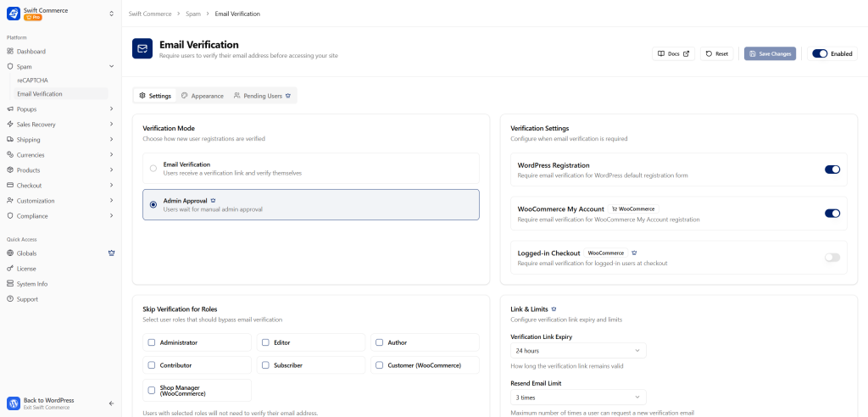This screenshot has width=868, height=417.
Task: Click the Sales Recovery lightning icon
Action: click(10, 125)
